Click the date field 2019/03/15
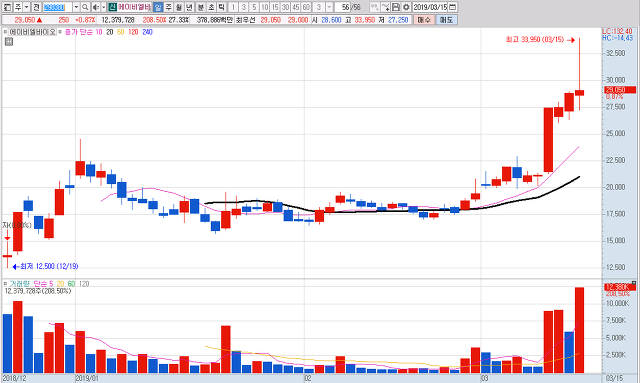 pos(430,7)
